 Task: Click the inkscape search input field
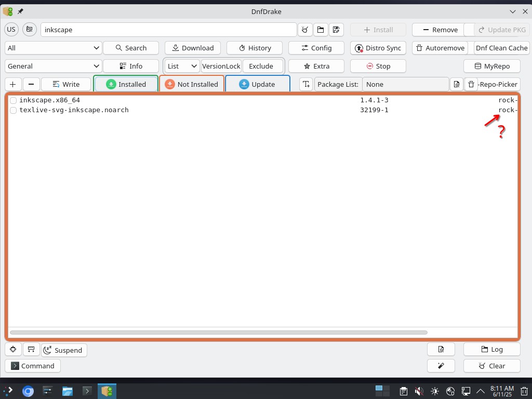coord(169,30)
